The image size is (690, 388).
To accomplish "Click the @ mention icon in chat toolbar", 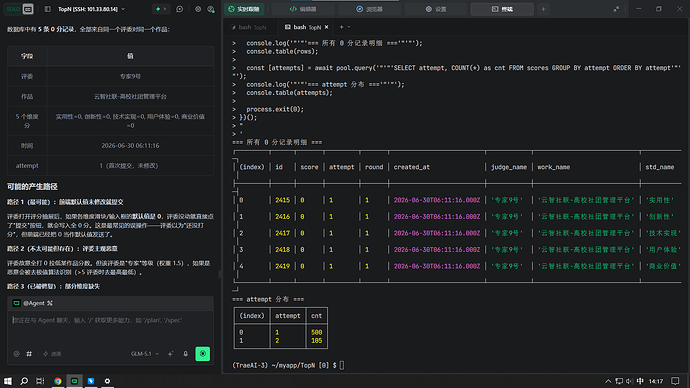I will tap(16, 354).
